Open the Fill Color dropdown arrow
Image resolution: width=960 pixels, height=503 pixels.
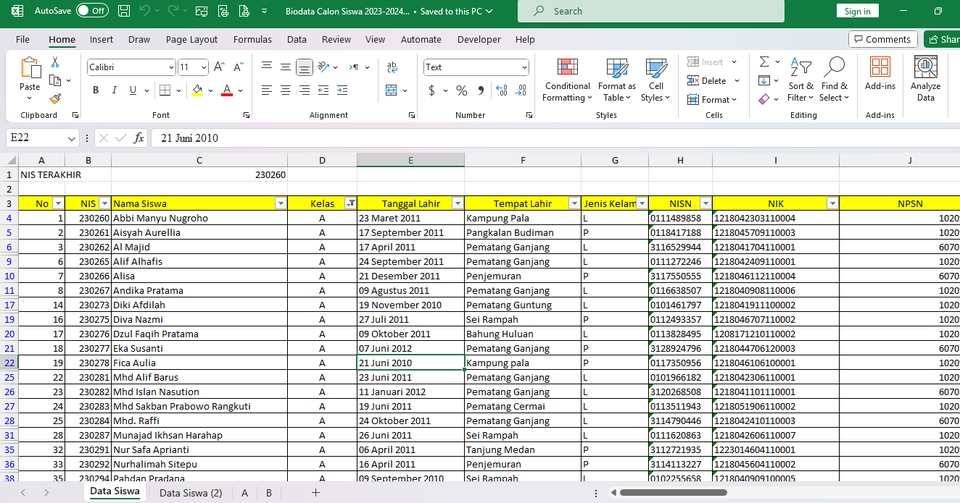point(211,91)
